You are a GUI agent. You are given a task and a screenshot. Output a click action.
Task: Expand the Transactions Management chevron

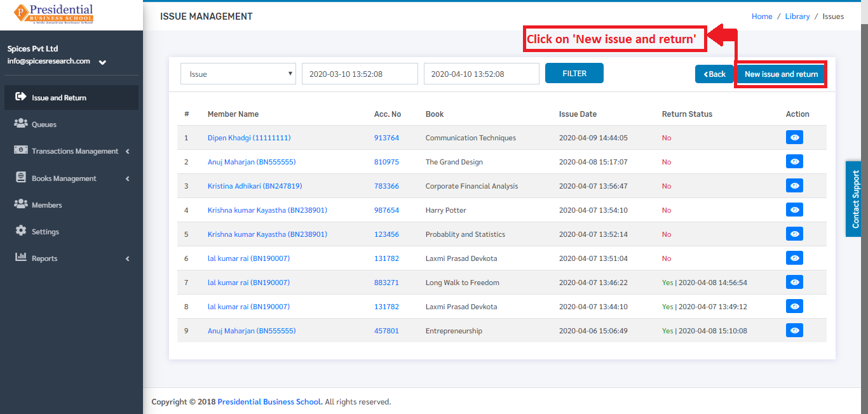128,151
